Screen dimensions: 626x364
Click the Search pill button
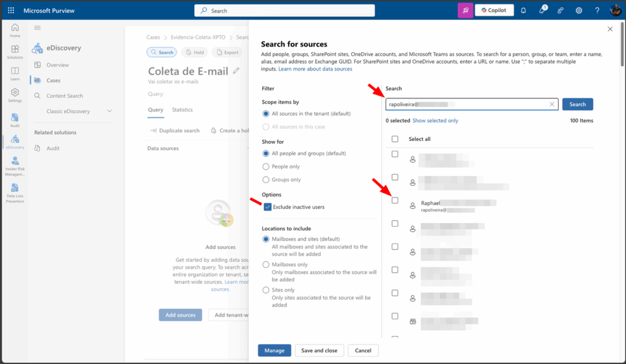pos(162,52)
